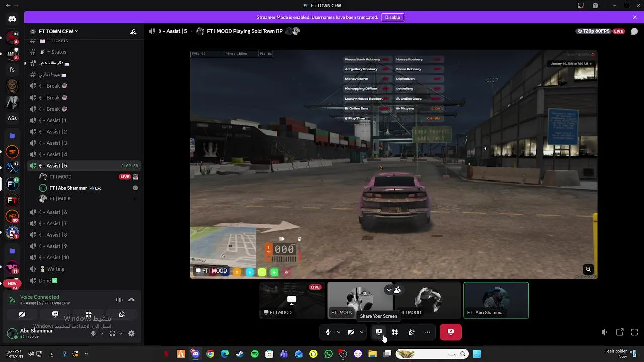Open microphone device dropdown in call controls
Image resolution: width=644 pixels, height=362 pixels.
click(x=338, y=332)
